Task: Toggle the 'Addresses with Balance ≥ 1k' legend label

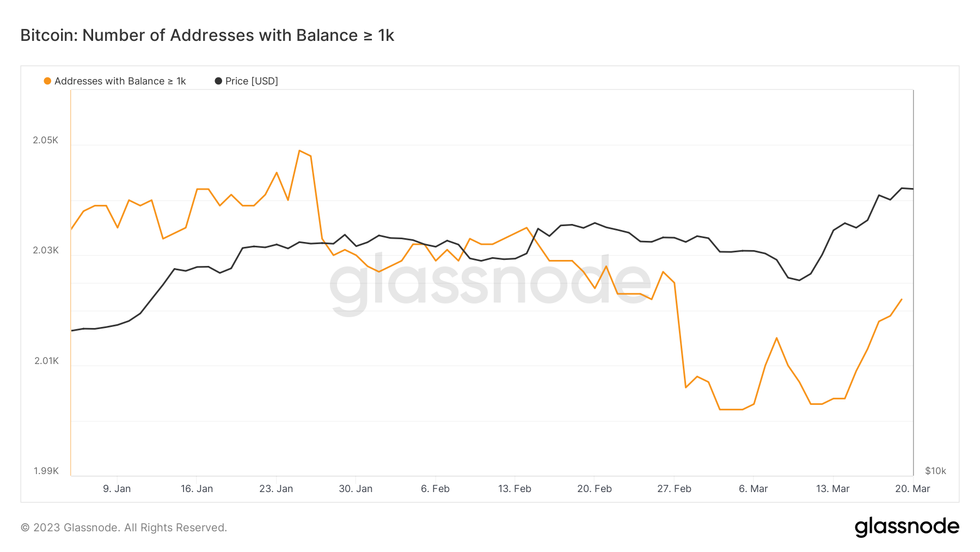Action: (x=120, y=81)
